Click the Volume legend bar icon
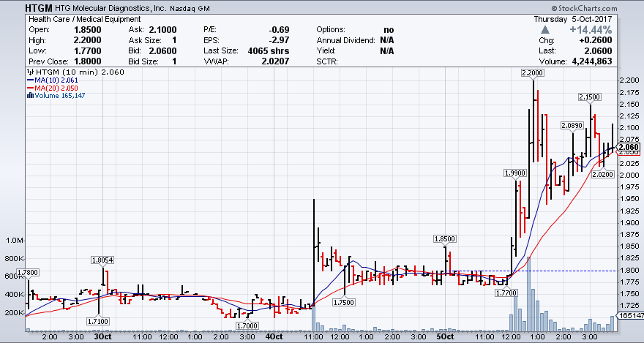This screenshot has height=343, width=644. pyautogui.click(x=29, y=96)
